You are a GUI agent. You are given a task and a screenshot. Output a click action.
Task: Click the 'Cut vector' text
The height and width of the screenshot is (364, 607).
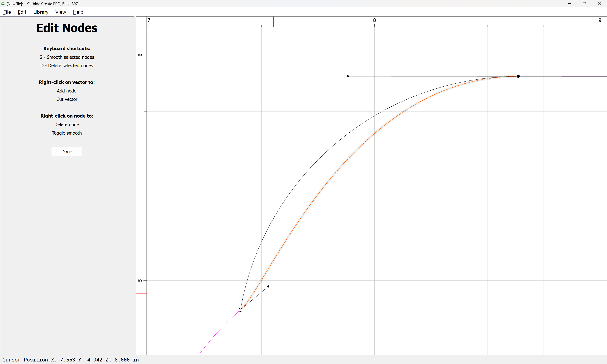pos(67,99)
